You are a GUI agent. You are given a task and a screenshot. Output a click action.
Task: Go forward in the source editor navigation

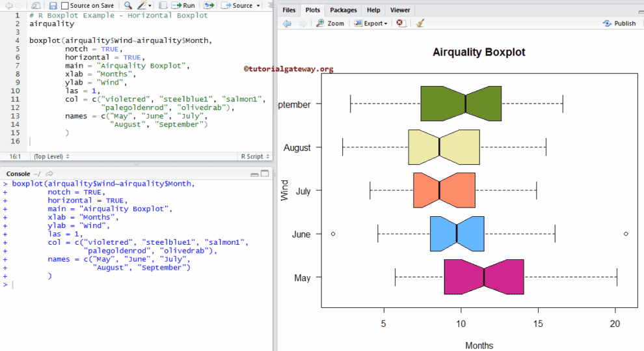18,5
